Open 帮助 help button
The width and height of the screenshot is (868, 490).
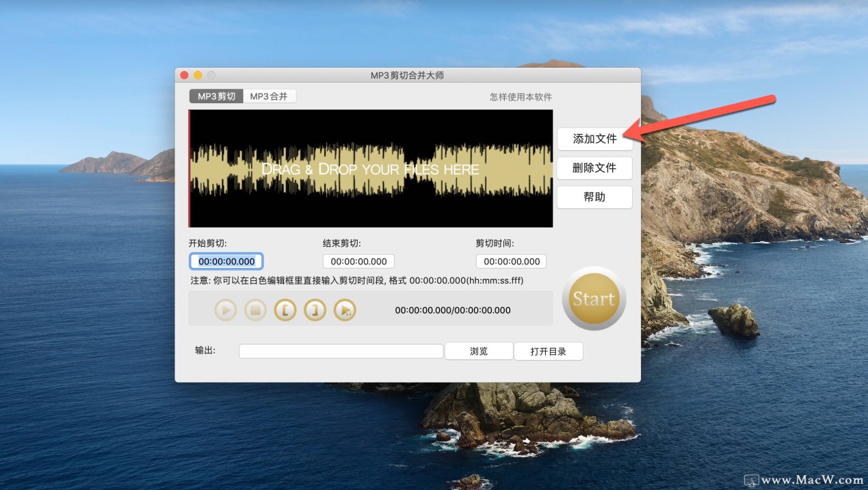click(594, 198)
